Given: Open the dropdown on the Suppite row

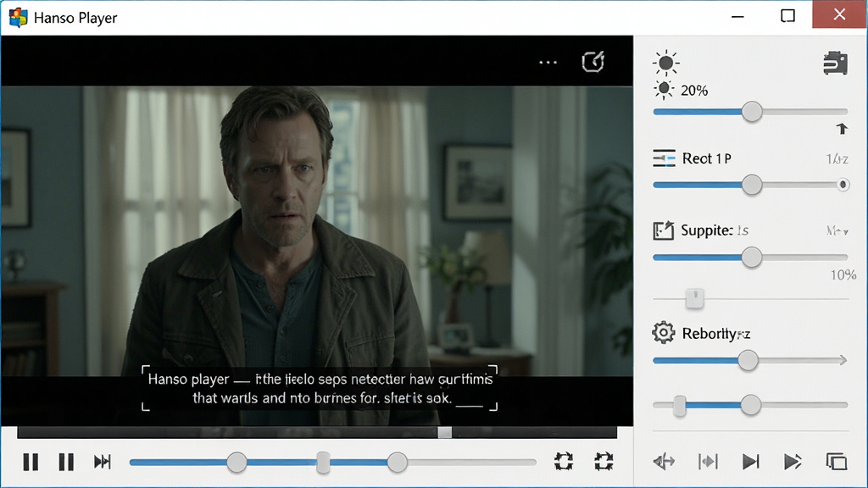Looking at the screenshot, I should (837, 230).
